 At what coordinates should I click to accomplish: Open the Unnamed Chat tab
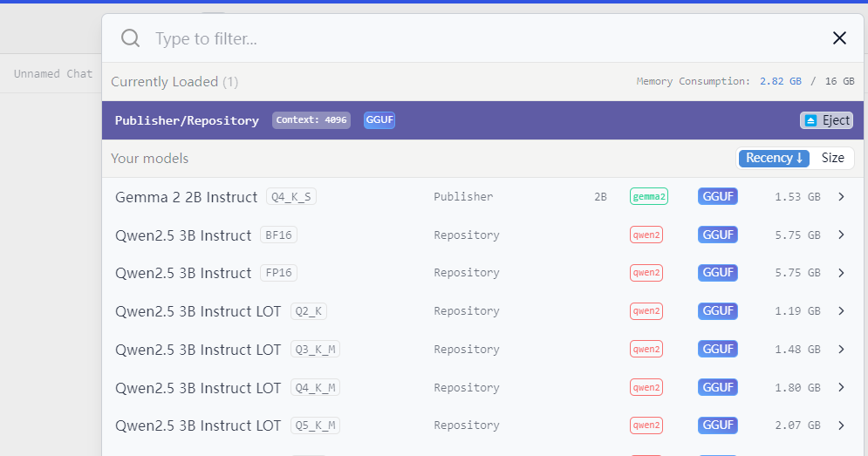(53, 73)
